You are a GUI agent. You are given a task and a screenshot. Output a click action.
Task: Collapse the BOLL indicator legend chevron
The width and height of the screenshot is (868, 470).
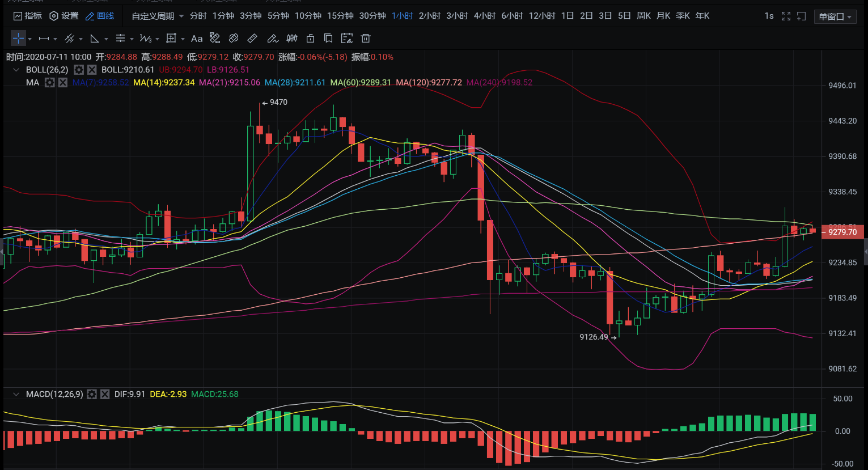pyautogui.click(x=16, y=70)
